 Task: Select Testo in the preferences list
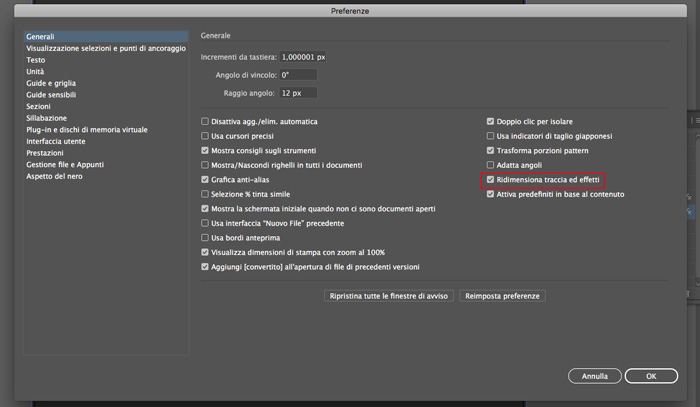(x=36, y=60)
